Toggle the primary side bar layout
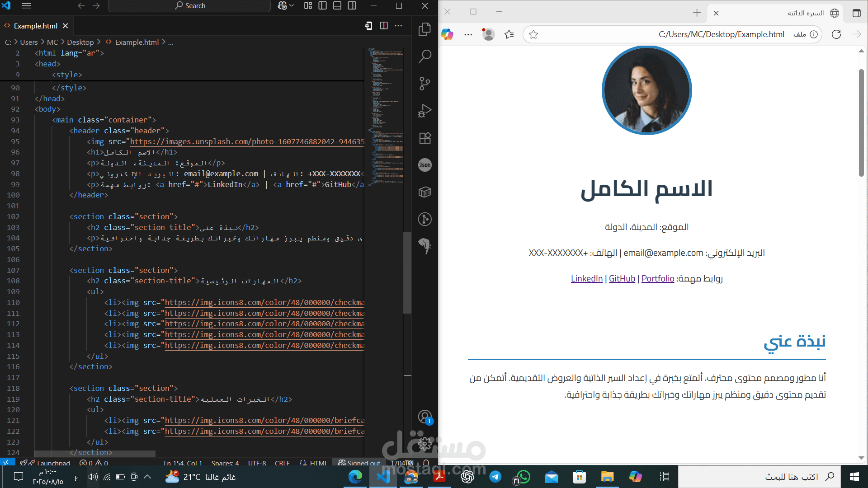Image resolution: width=868 pixels, height=488 pixels. (x=322, y=6)
